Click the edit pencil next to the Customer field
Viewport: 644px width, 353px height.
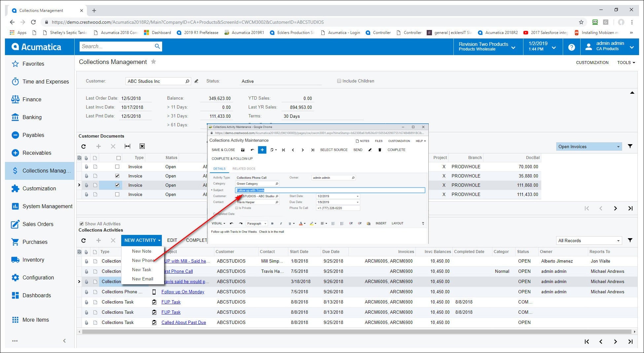(x=196, y=81)
